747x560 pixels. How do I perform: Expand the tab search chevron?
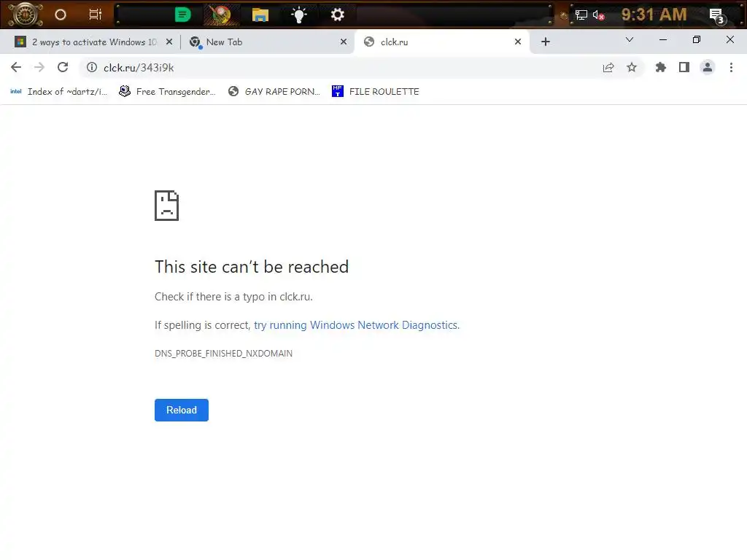click(630, 40)
